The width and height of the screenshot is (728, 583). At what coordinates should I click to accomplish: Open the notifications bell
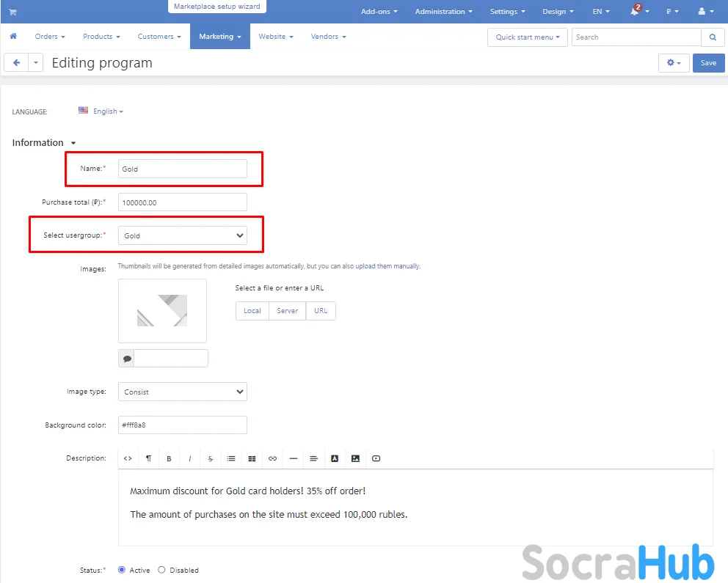tap(635, 11)
